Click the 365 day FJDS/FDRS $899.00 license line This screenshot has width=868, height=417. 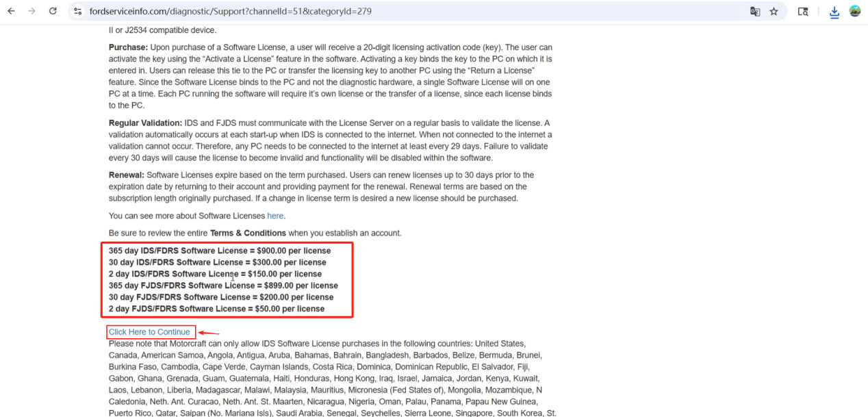[x=222, y=286]
